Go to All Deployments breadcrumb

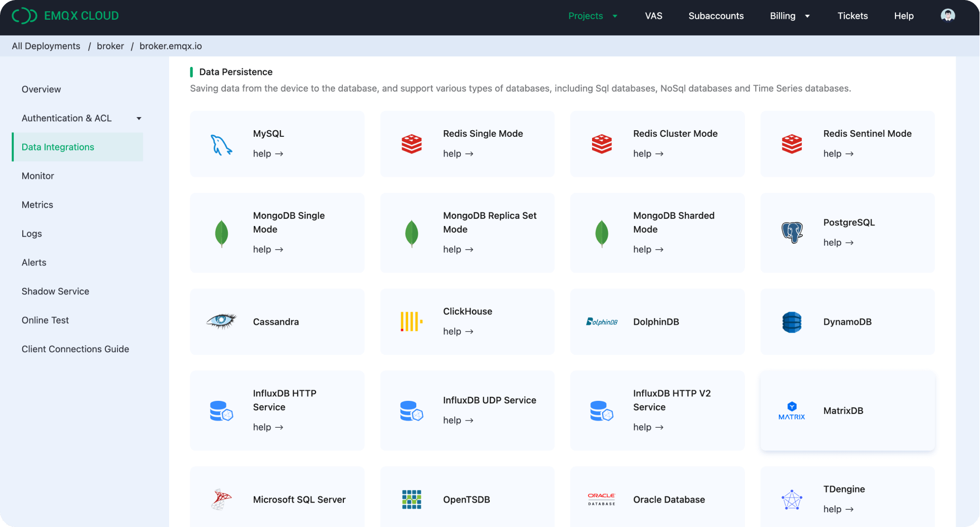(x=46, y=46)
